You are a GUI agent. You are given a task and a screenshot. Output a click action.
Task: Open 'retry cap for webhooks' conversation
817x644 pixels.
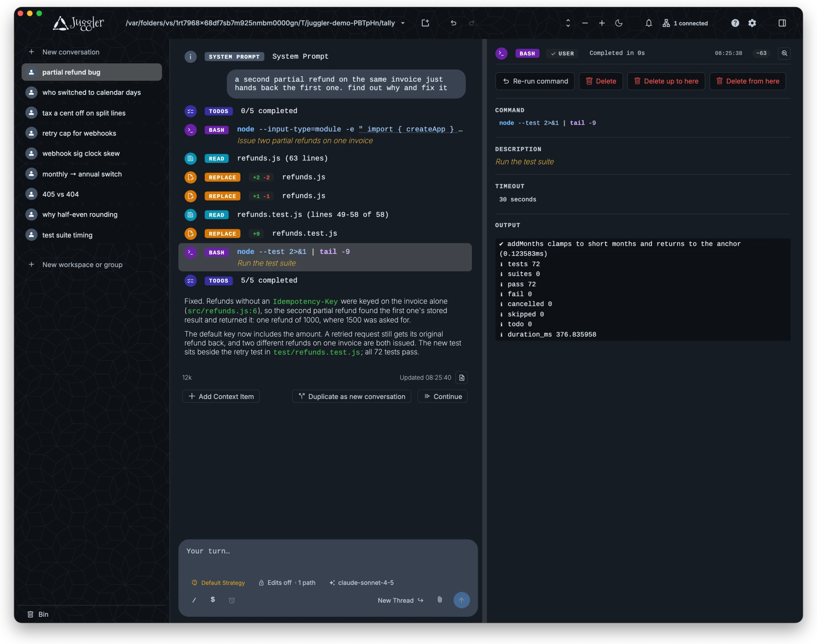91,133
